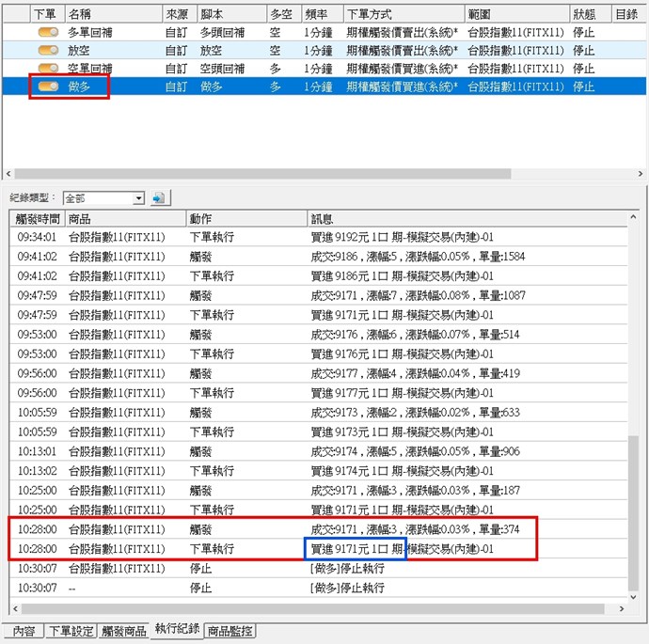Click 期權觸發價買進 cell in 做多 row
Image resolution: width=649 pixels, height=644 pixels.
pos(403,86)
